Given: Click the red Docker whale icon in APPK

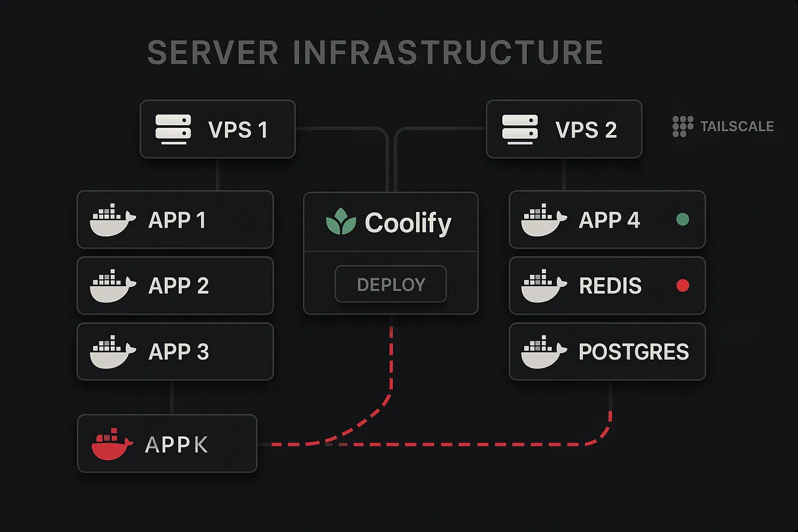Looking at the screenshot, I should point(112,444).
